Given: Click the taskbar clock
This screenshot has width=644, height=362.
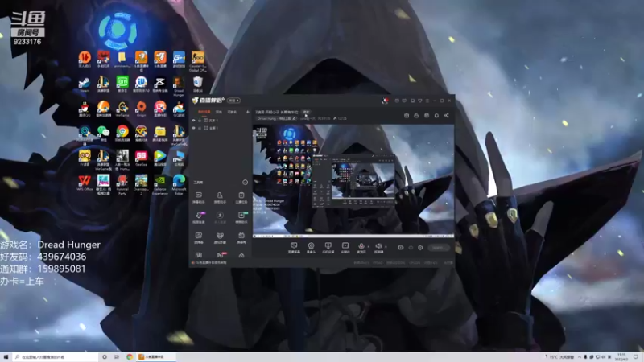Looking at the screenshot, I should 621,357.
